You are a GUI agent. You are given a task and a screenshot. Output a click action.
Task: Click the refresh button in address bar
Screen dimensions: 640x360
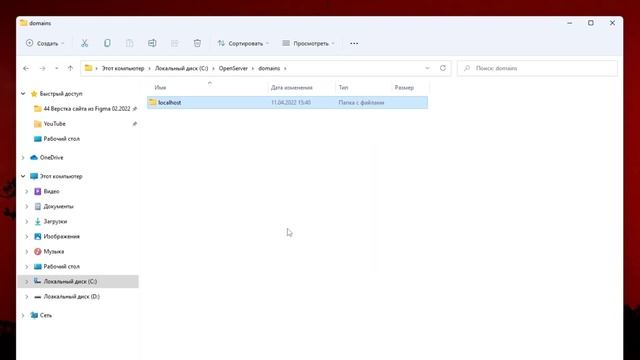click(x=443, y=68)
